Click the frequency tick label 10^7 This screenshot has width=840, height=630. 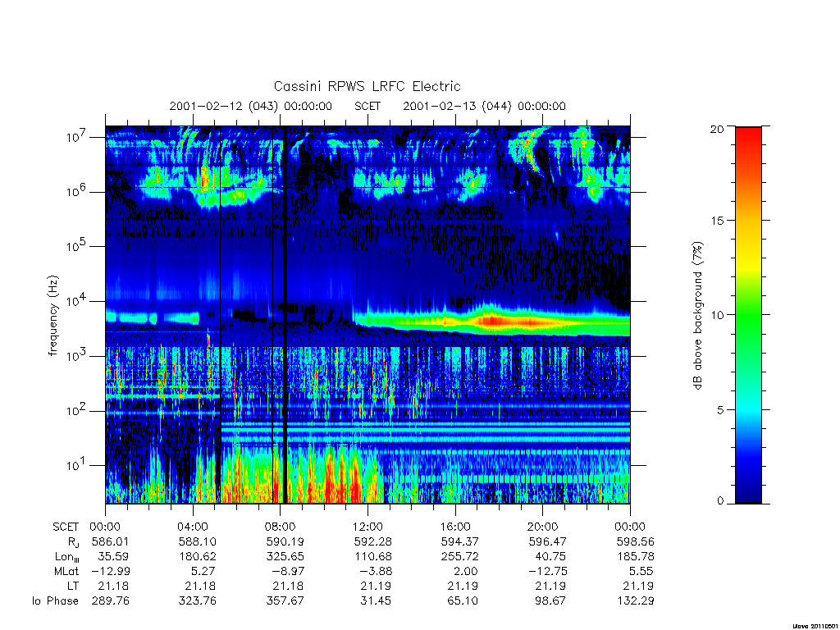coord(77,137)
